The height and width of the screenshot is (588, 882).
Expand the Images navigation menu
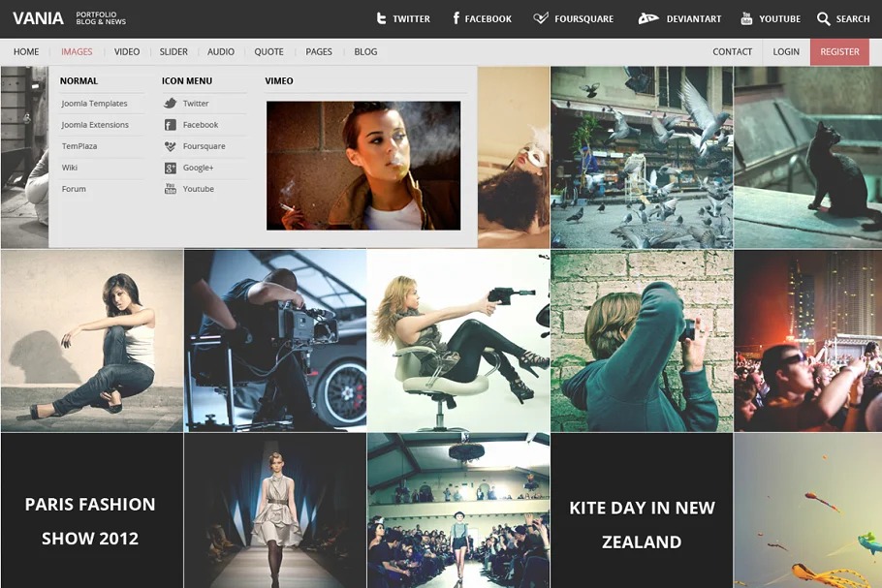coord(77,52)
